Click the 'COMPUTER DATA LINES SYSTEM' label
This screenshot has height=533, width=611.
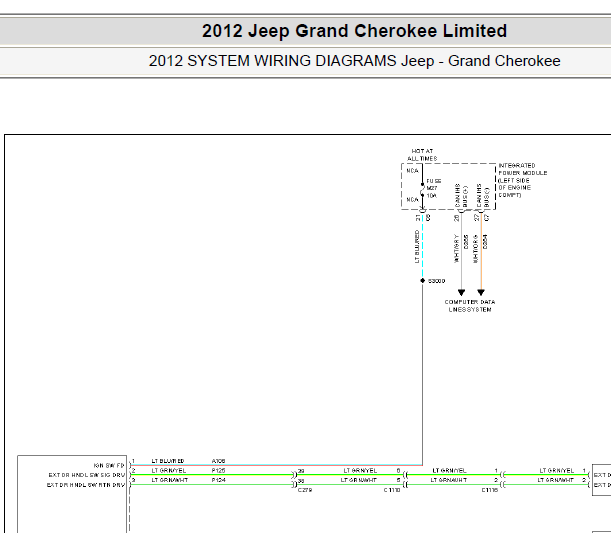pos(470,306)
